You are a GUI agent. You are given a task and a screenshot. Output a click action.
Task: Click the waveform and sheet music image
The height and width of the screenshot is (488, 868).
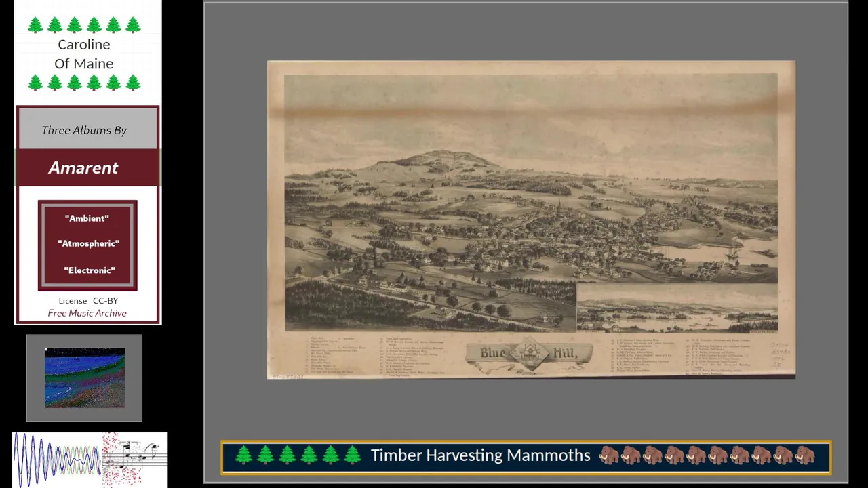tap(90, 460)
